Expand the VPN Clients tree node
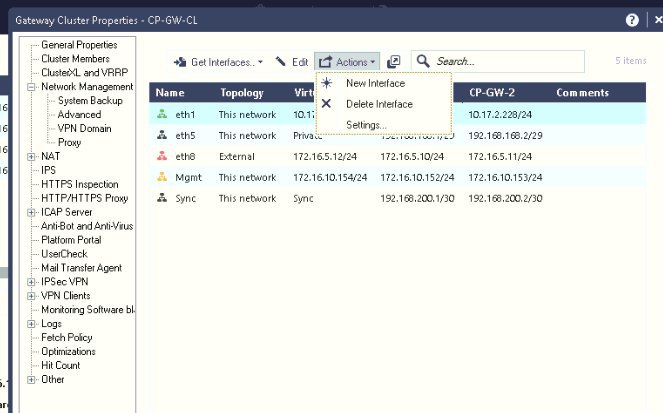The image size is (663, 413). point(31,296)
